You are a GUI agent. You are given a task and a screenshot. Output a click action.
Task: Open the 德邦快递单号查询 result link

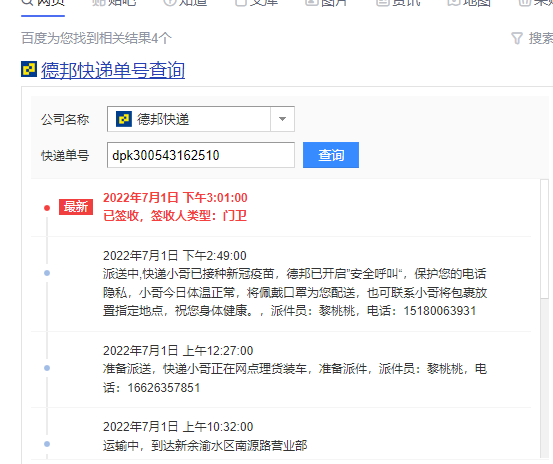point(113,70)
